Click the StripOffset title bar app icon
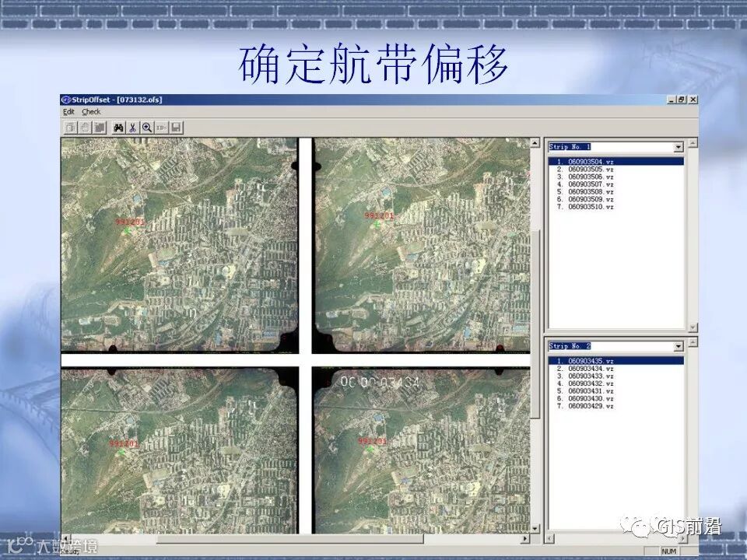Screen dimensions: 747x560 [x=67, y=100]
